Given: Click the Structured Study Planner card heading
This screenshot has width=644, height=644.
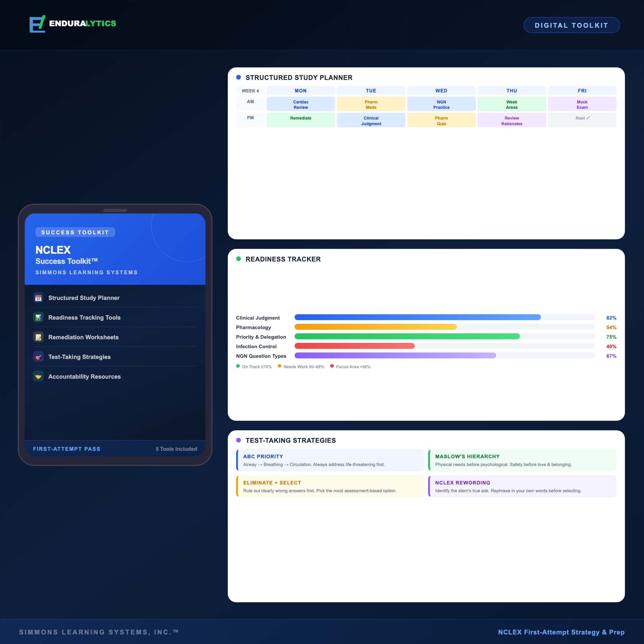Looking at the screenshot, I should (299, 77).
